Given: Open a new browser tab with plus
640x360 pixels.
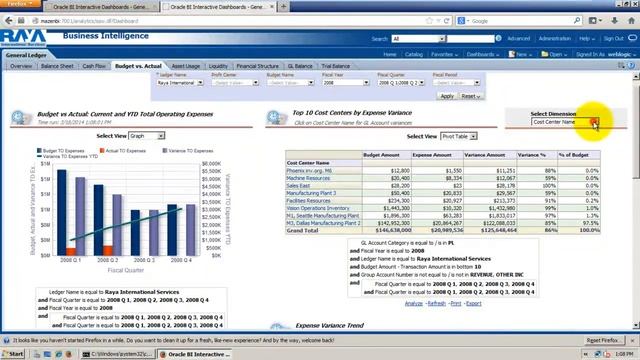Looking at the screenshot, I should tap(283, 7).
